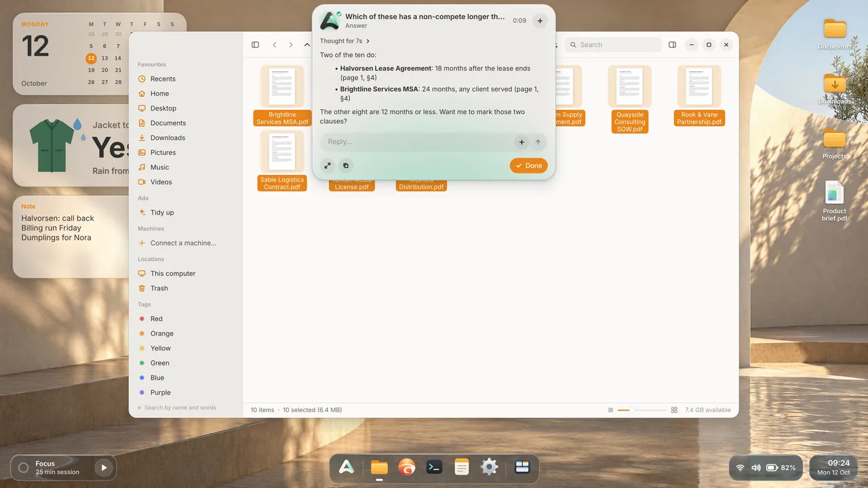Image resolution: width=868 pixels, height=488 pixels.
Task: Go forward in file manager navigation
Action: click(x=291, y=45)
